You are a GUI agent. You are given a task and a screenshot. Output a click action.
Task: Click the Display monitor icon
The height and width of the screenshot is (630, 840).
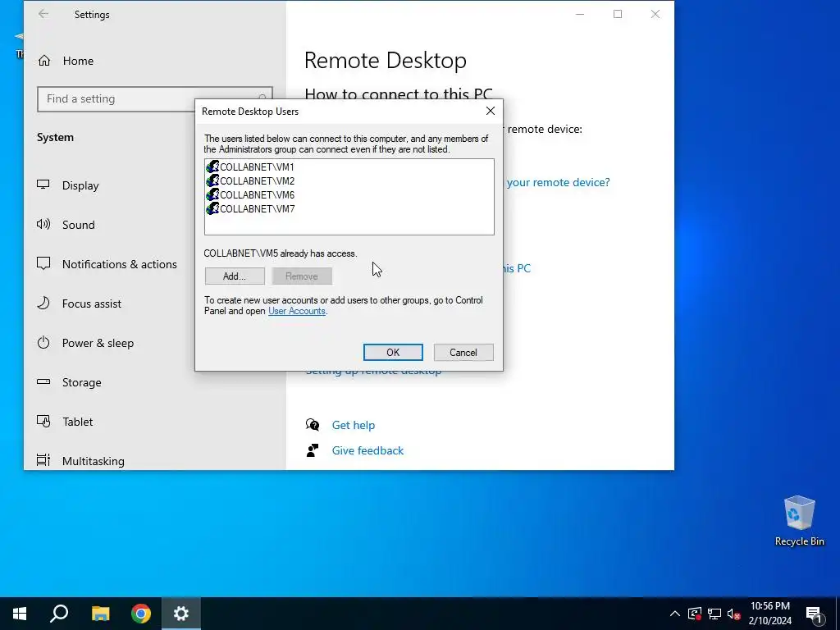coord(43,185)
